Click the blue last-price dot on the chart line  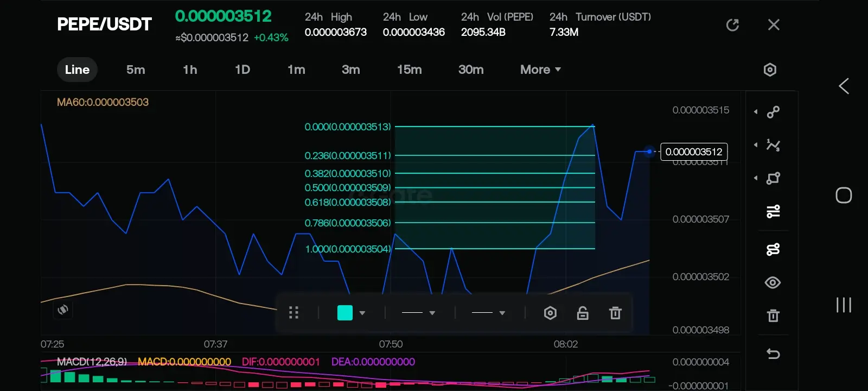pos(649,152)
